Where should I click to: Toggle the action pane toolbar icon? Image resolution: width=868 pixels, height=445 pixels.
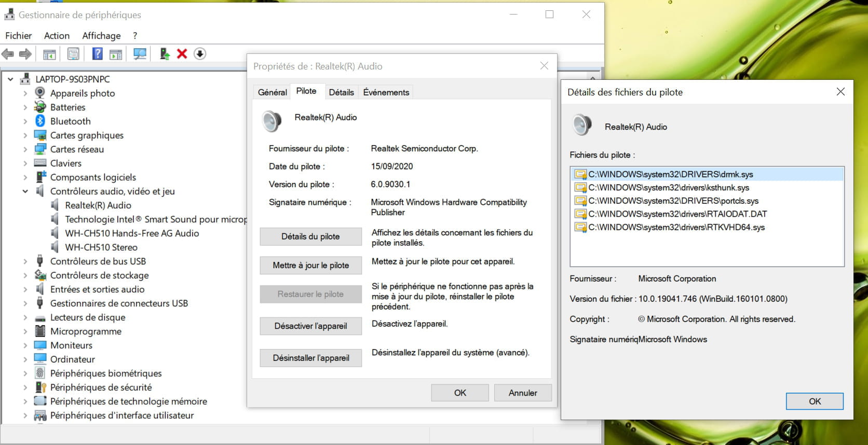click(x=116, y=54)
